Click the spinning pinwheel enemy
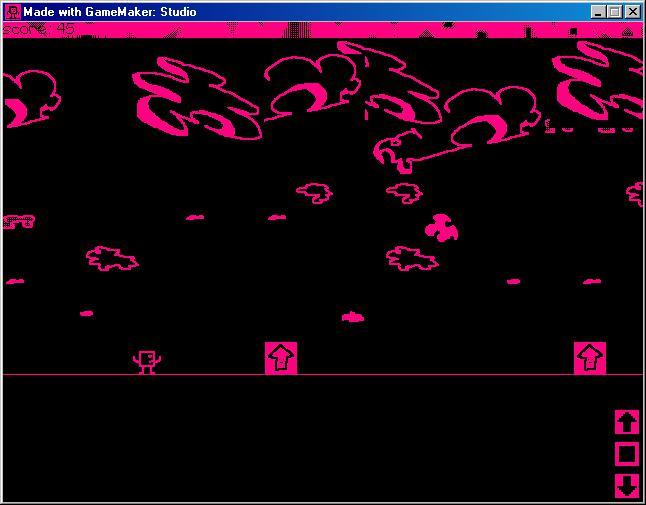Viewport: 646px width, 505px height. click(x=441, y=229)
